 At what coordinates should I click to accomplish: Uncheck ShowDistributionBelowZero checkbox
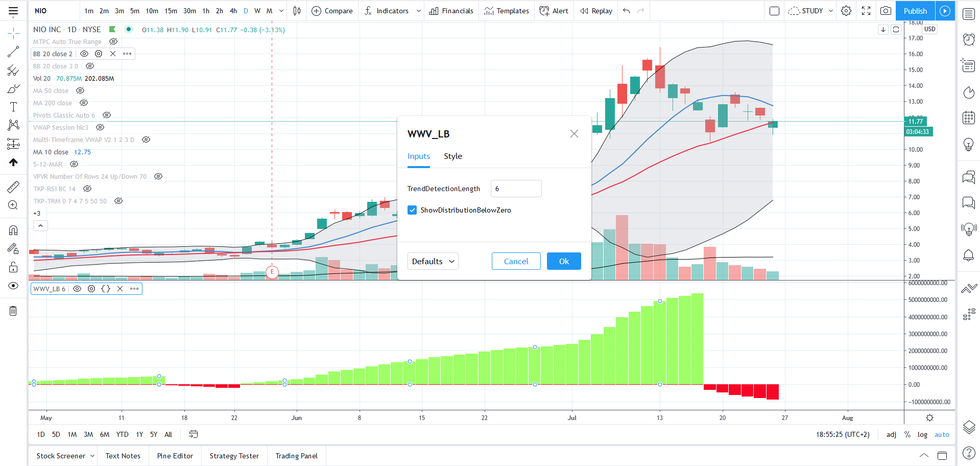coord(412,210)
